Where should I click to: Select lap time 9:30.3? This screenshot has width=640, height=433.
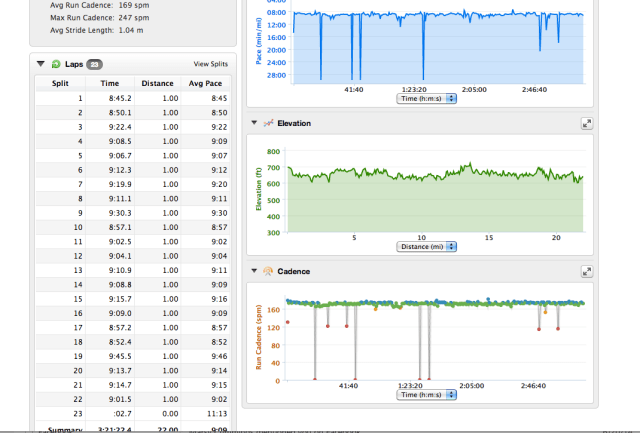pos(120,213)
